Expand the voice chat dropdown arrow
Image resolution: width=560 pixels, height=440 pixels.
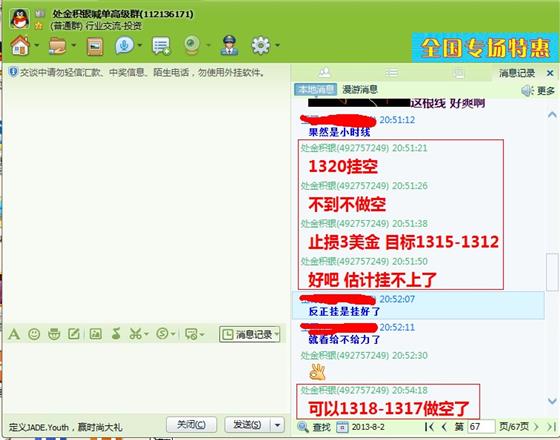pos(140,45)
